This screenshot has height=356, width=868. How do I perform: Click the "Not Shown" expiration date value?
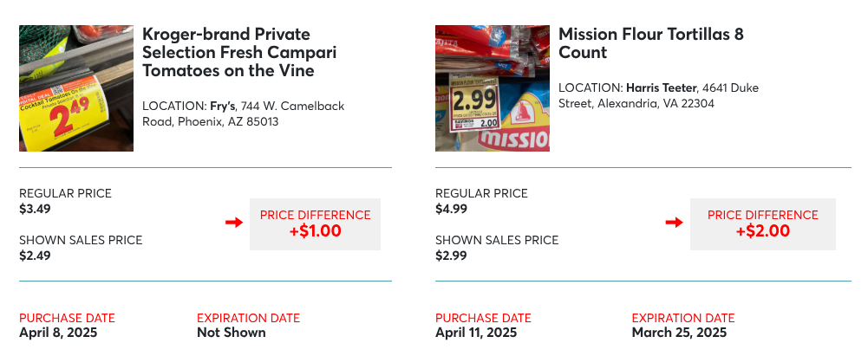click(x=231, y=333)
